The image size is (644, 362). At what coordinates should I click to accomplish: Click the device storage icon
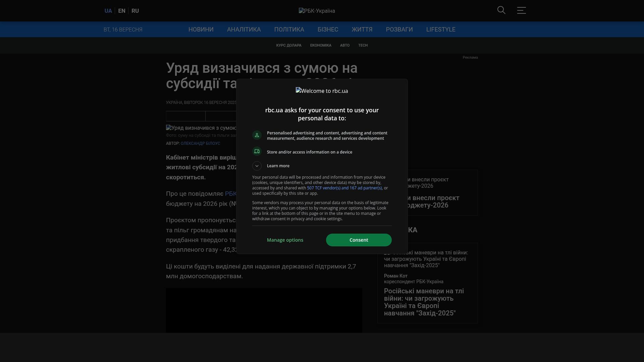click(x=257, y=152)
